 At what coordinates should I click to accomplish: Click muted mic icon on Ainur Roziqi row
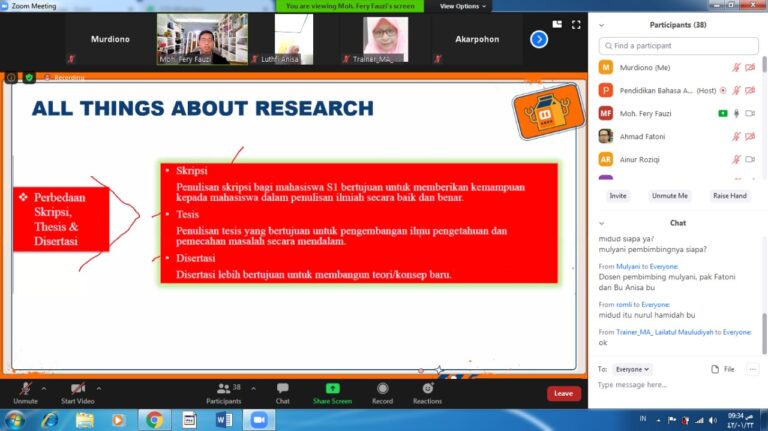click(x=736, y=160)
